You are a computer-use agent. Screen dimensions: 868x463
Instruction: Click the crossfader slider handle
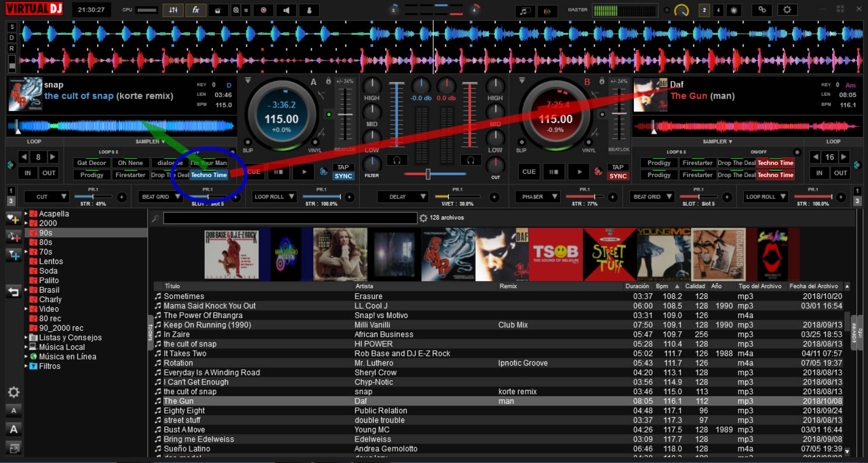coord(428,174)
